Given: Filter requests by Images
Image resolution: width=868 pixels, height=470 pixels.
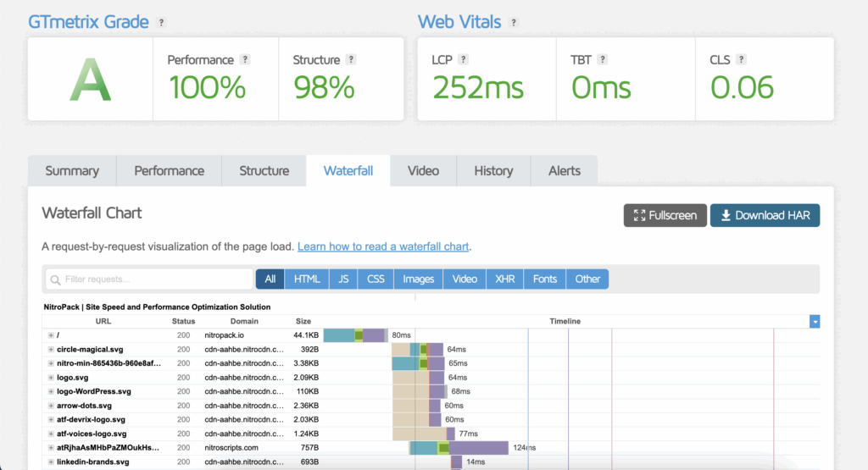Looking at the screenshot, I should click(x=419, y=279).
